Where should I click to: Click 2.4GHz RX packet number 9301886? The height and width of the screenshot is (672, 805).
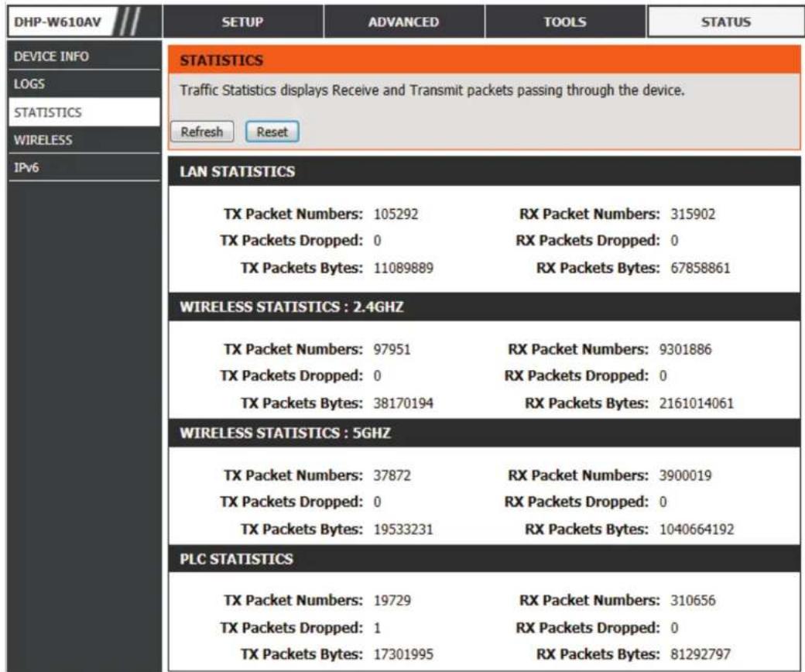pos(685,350)
